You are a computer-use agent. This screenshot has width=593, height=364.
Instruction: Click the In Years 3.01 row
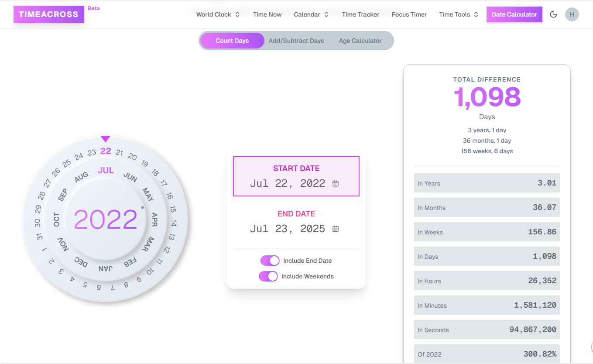coord(487,183)
